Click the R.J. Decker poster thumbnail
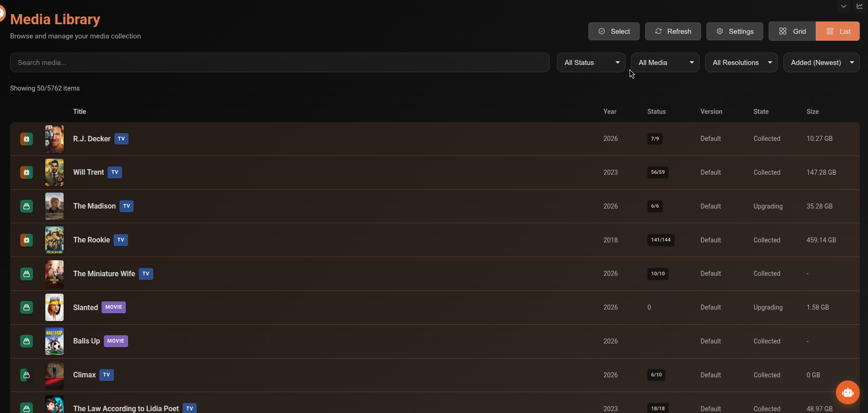The height and width of the screenshot is (413, 868). click(x=54, y=139)
